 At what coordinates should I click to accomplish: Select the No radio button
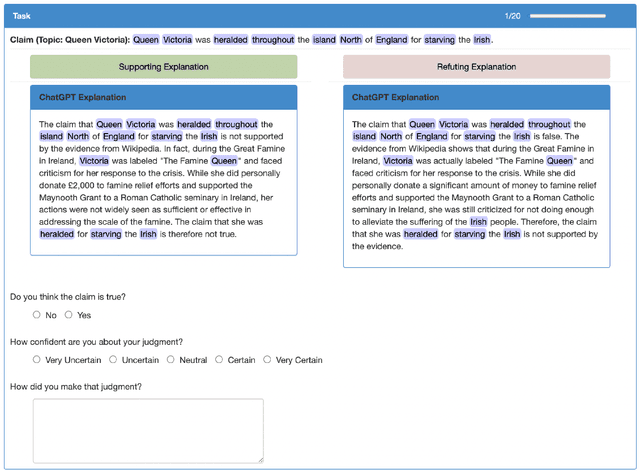click(37, 315)
